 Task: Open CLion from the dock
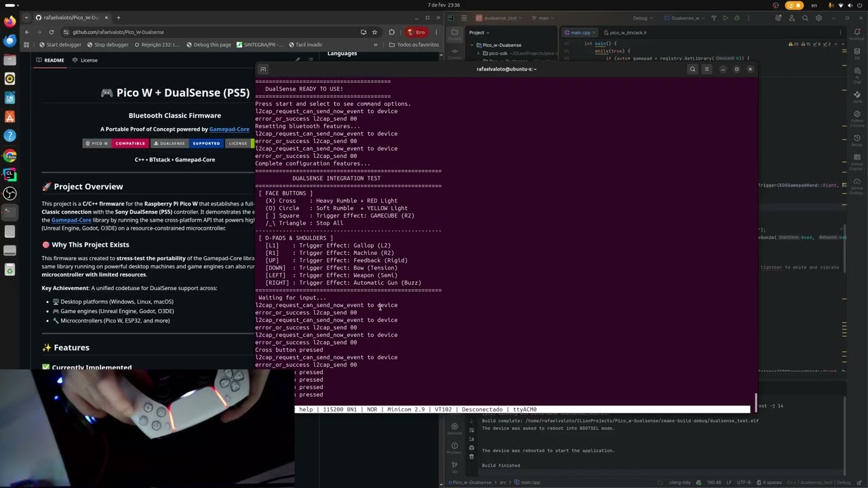tap(9, 174)
